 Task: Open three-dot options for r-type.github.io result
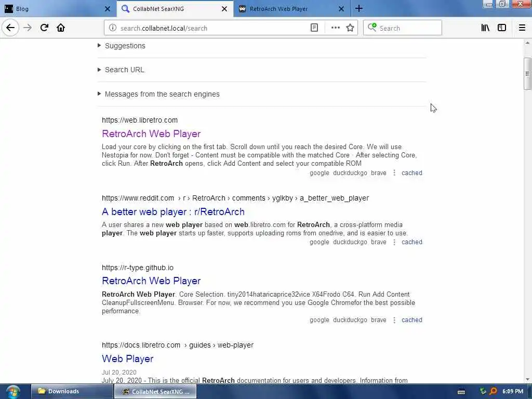[x=394, y=320]
